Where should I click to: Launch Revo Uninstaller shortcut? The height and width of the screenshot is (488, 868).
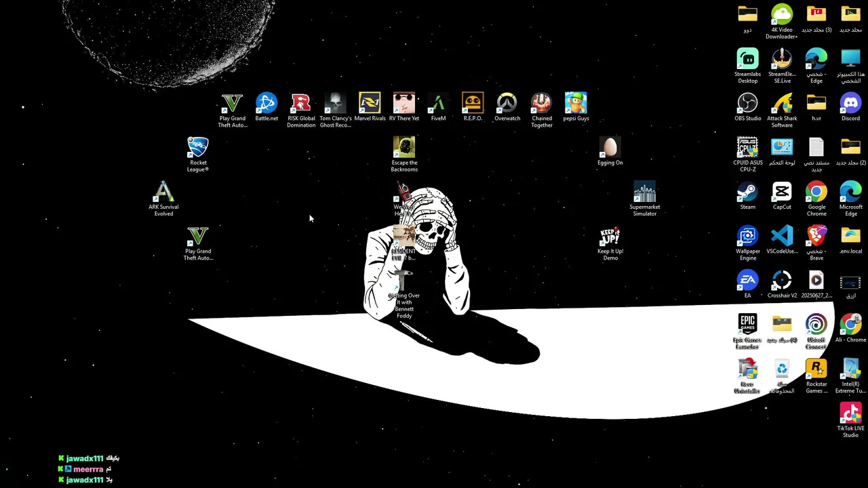(747, 376)
